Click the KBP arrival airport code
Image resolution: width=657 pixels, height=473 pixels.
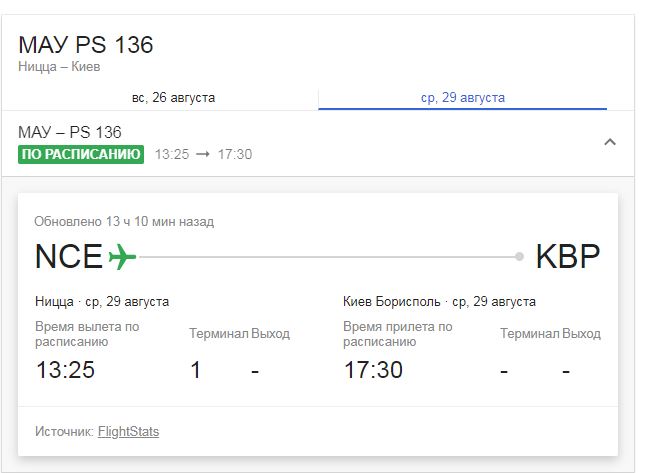coord(567,257)
